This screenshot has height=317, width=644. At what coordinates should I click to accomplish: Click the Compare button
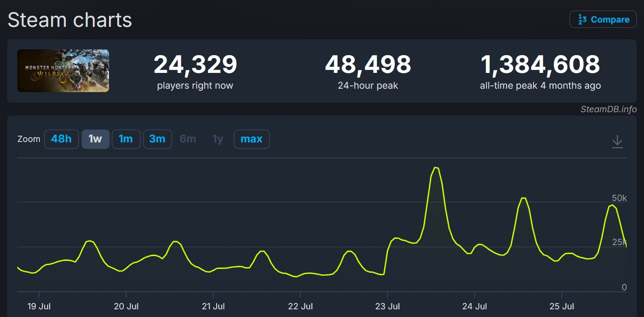click(x=603, y=20)
